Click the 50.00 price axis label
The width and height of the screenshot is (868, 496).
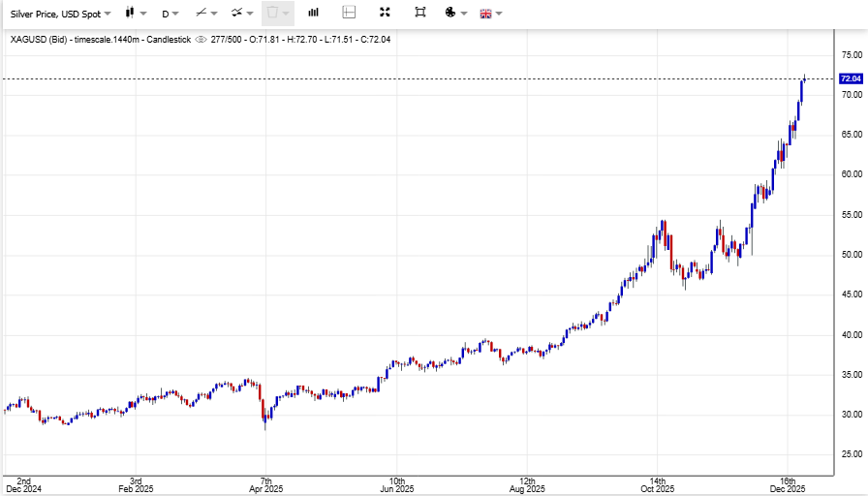(852, 255)
